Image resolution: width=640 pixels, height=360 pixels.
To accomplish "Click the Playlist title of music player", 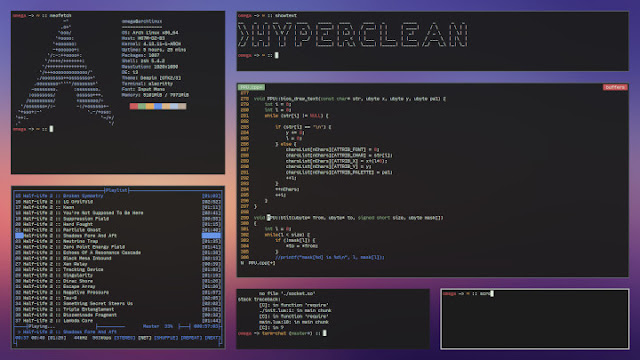I will click(116, 190).
